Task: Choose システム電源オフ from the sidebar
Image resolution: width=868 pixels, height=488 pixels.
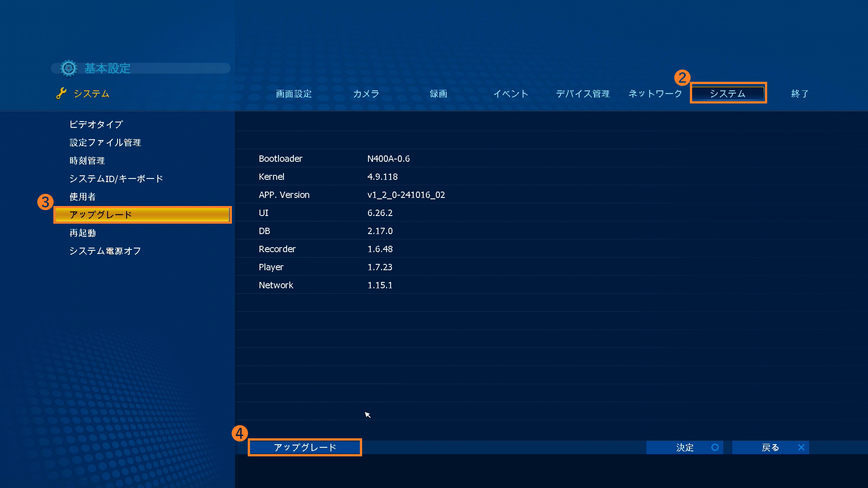Action: pos(105,251)
